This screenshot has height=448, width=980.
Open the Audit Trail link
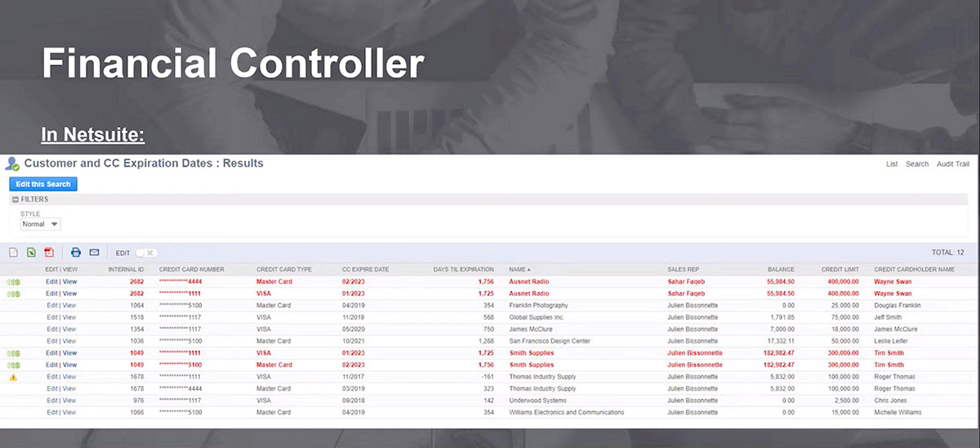click(x=953, y=164)
